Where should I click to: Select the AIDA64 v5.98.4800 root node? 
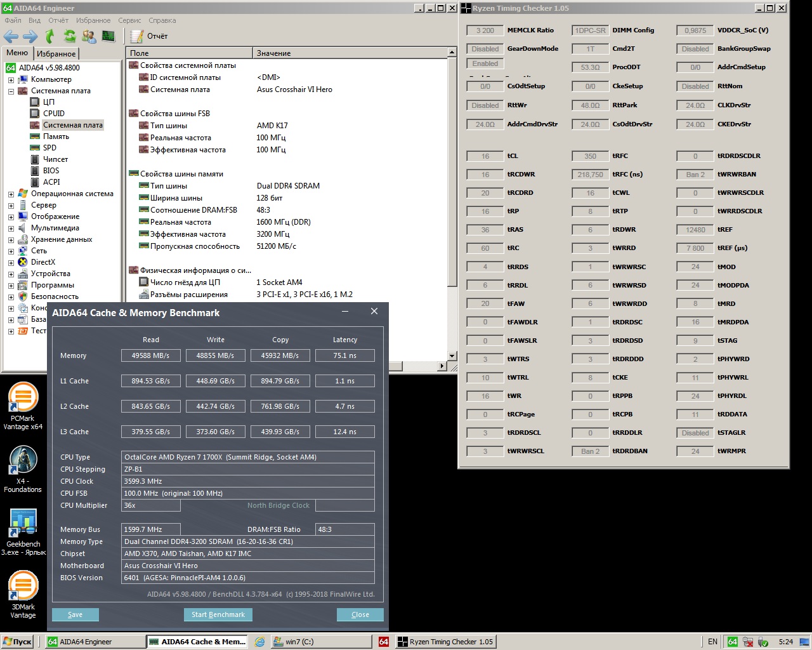pos(49,68)
